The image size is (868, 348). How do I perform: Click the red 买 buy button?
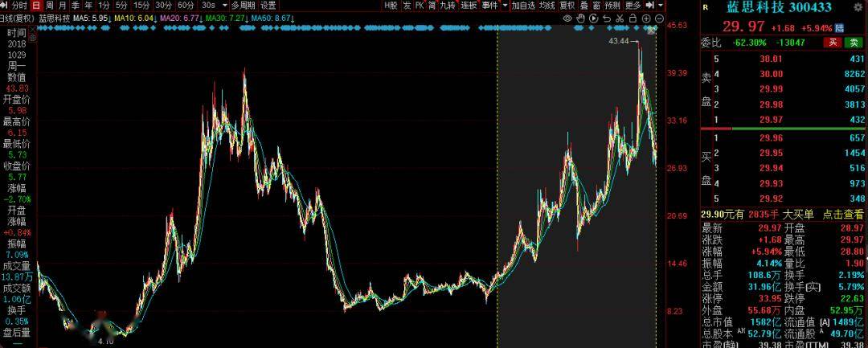pyautogui.click(x=833, y=43)
